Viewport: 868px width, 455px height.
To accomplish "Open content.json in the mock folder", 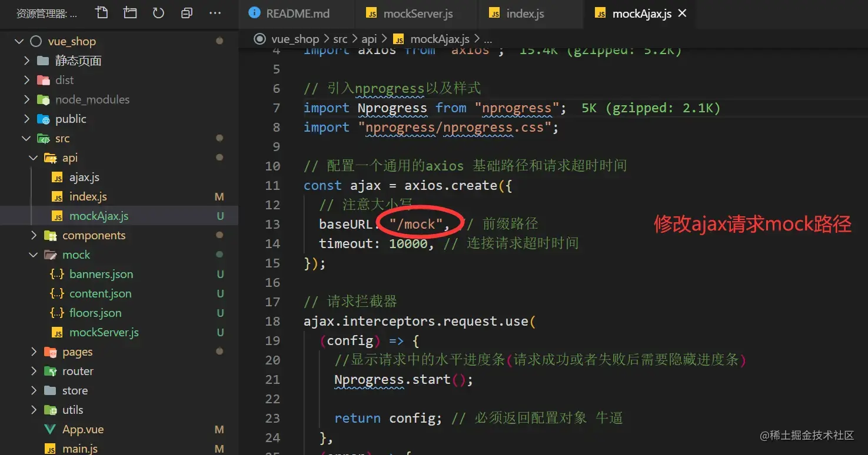I will [100, 293].
